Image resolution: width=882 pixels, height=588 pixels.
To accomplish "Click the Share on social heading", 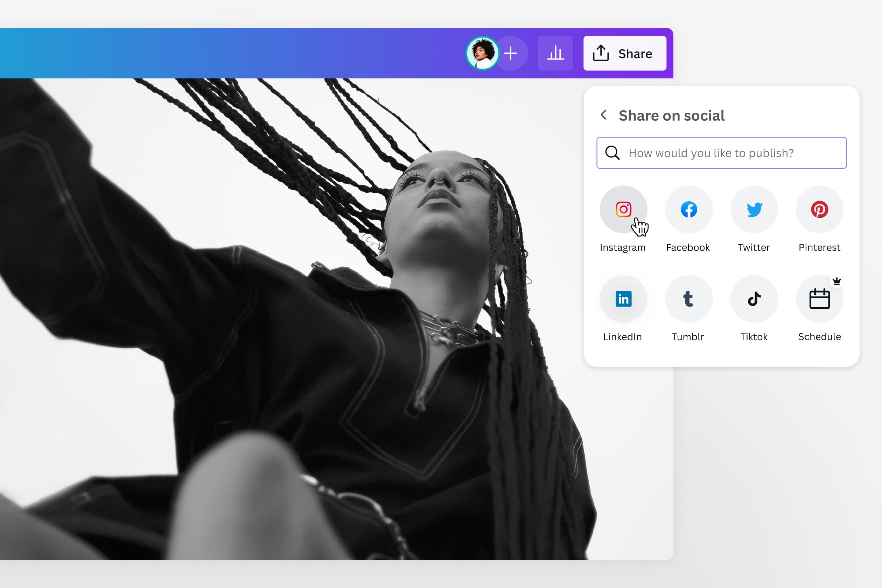I will tap(671, 115).
